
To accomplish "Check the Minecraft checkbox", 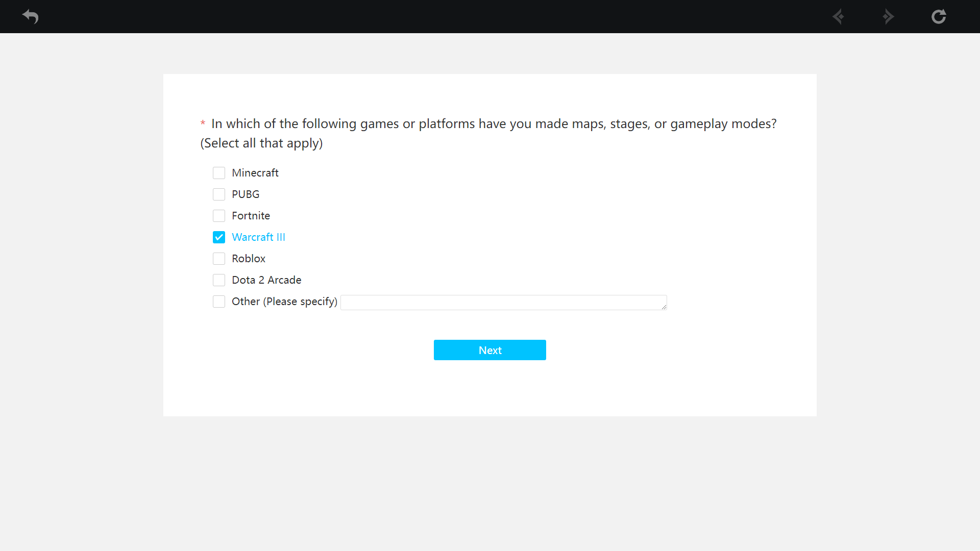I will (219, 173).
